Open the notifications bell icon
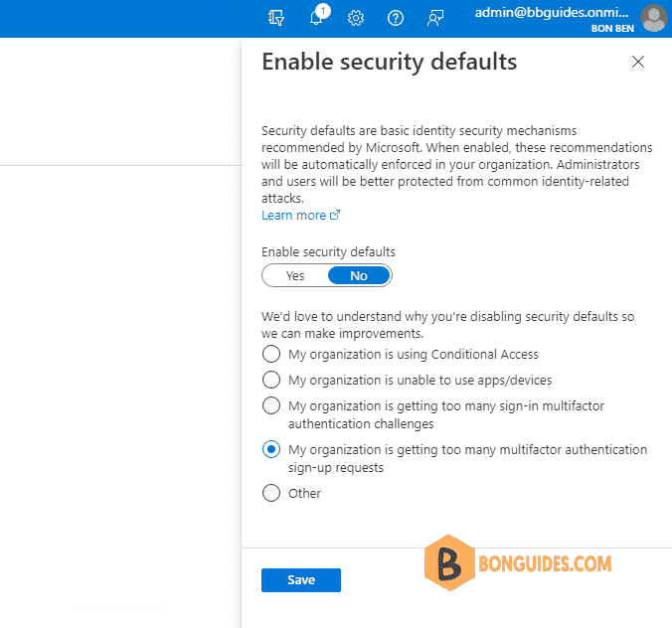This screenshot has height=628, width=672. click(x=316, y=18)
